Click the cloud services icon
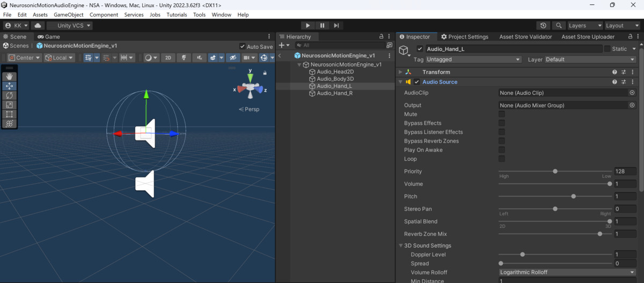This screenshot has height=283, width=644. click(x=38, y=25)
